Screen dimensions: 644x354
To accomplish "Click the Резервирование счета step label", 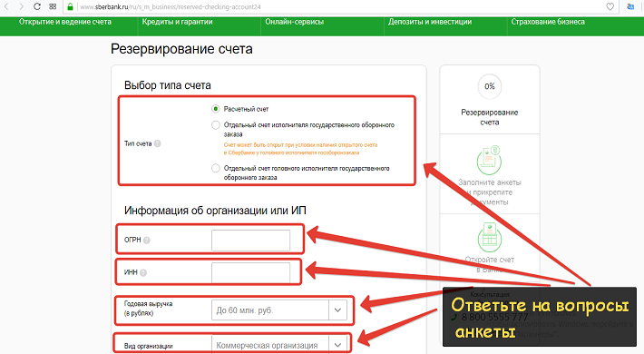I will [490, 117].
